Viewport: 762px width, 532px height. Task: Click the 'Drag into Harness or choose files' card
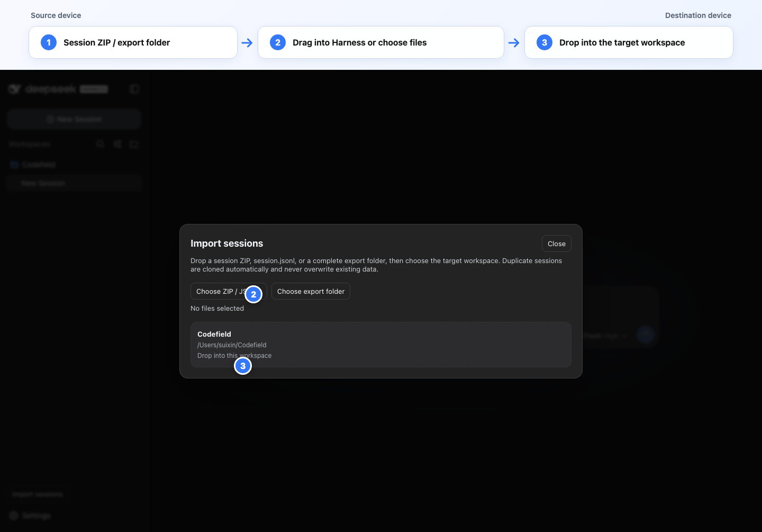click(381, 42)
